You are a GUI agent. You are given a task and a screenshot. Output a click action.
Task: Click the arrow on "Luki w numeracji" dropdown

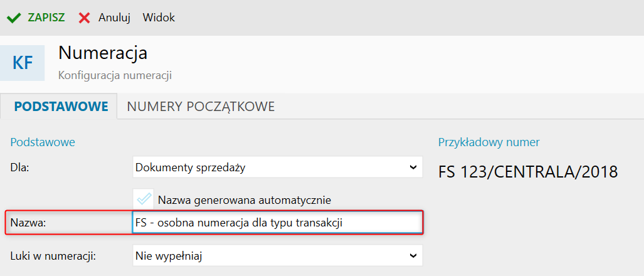click(413, 255)
